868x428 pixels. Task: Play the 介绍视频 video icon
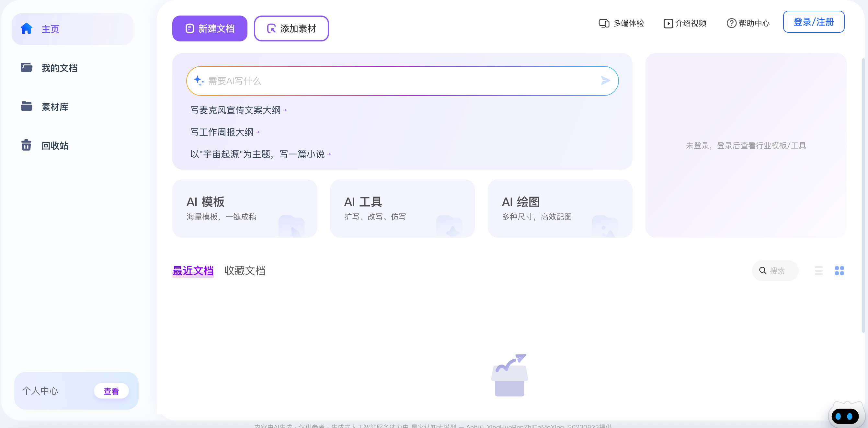pyautogui.click(x=668, y=23)
